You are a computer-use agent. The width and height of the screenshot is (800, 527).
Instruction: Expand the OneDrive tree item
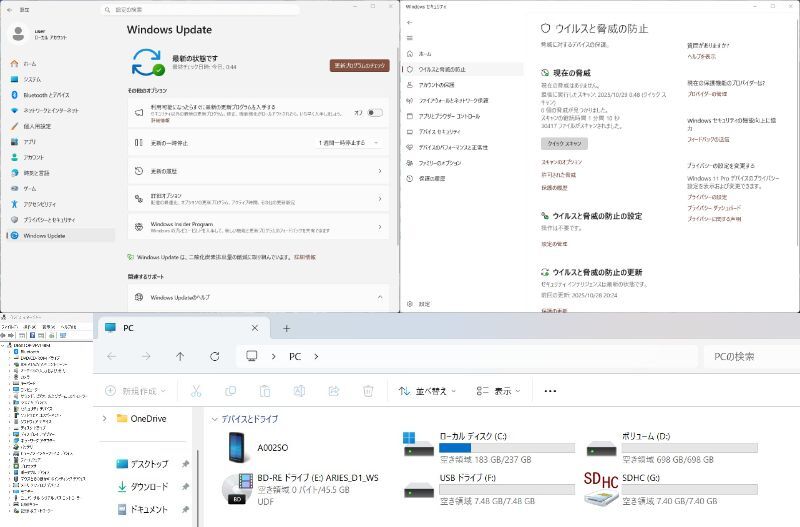[x=105, y=419]
